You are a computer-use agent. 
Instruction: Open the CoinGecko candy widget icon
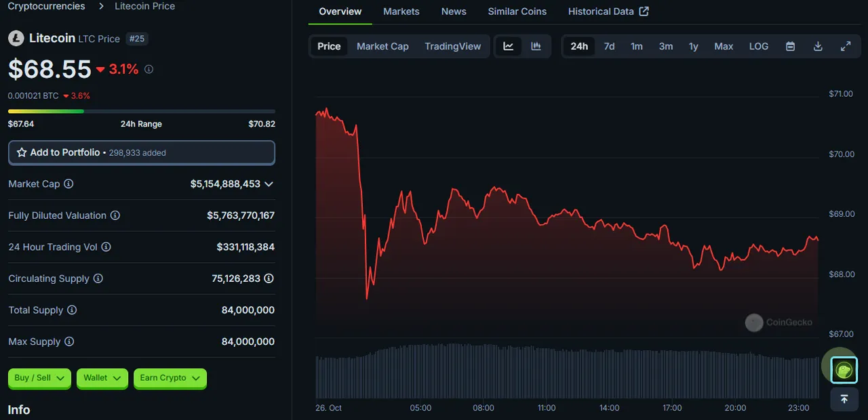pos(844,371)
